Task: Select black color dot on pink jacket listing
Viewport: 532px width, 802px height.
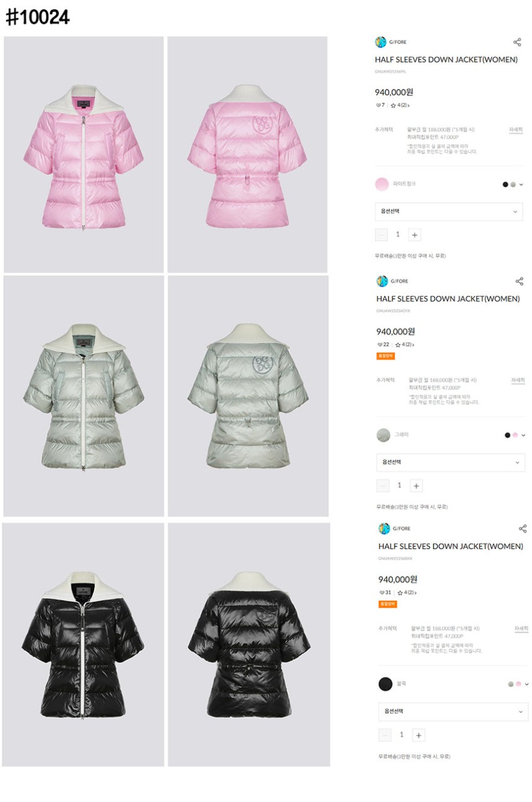Action: [x=505, y=185]
